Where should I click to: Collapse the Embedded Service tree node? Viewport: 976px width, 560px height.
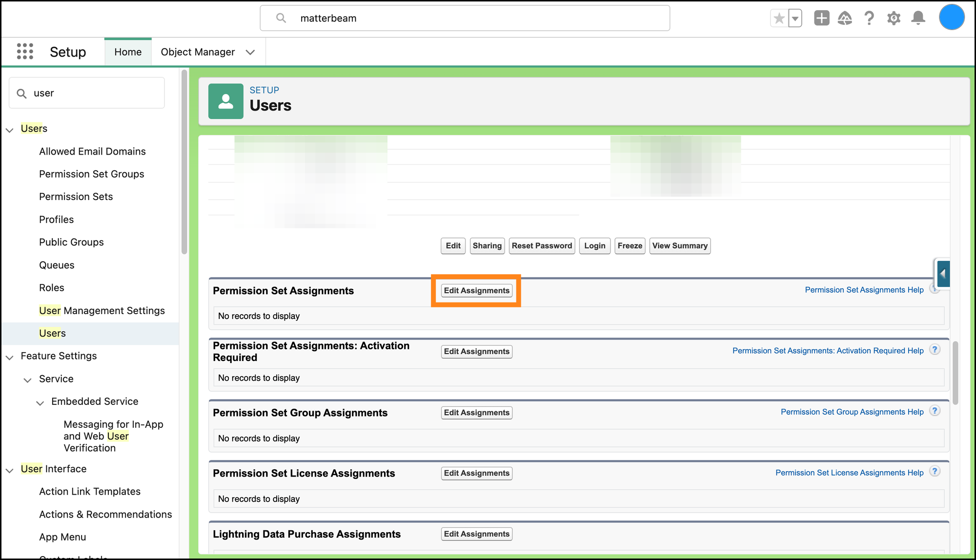click(x=40, y=402)
